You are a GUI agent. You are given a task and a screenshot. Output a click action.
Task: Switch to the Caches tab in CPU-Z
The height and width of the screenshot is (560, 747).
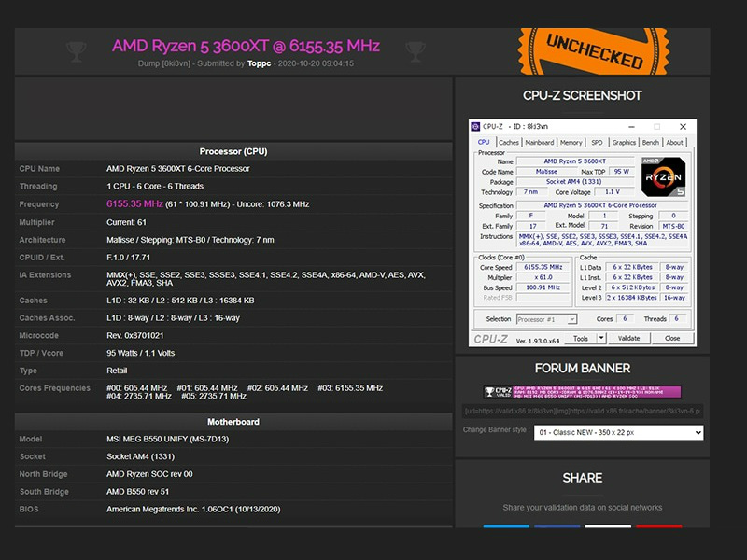pyautogui.click(x=509, y=143)
